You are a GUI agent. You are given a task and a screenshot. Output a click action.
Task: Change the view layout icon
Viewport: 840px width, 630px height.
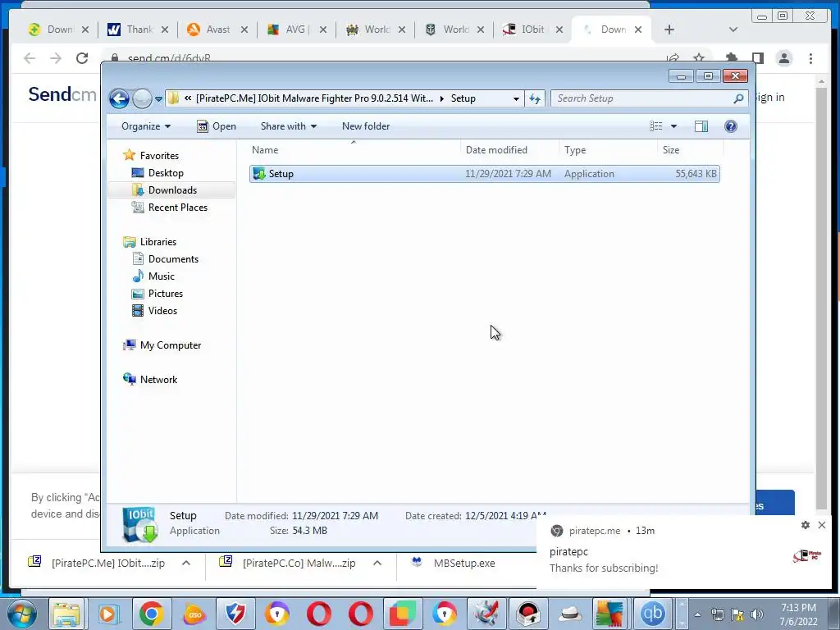[x=656, y=126]
